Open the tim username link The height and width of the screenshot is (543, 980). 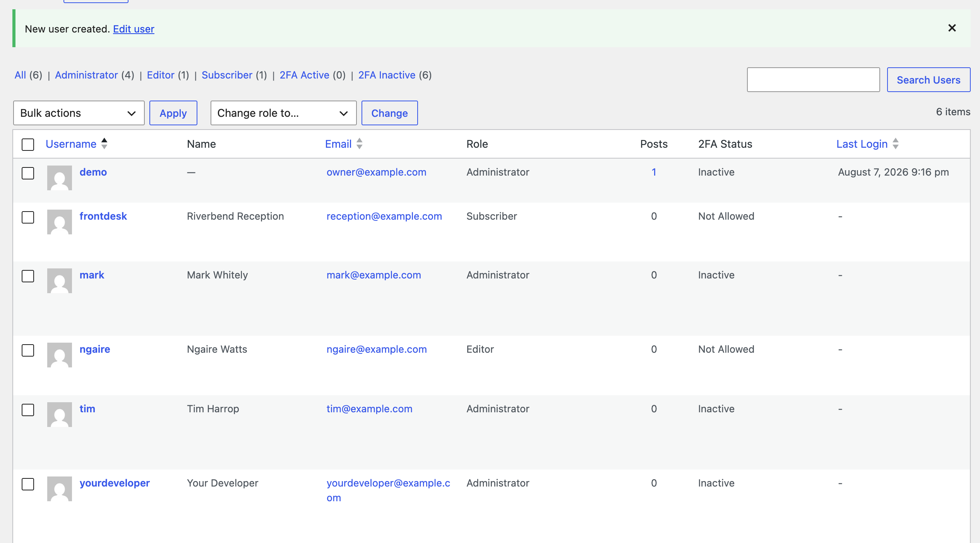pos(87,409)
